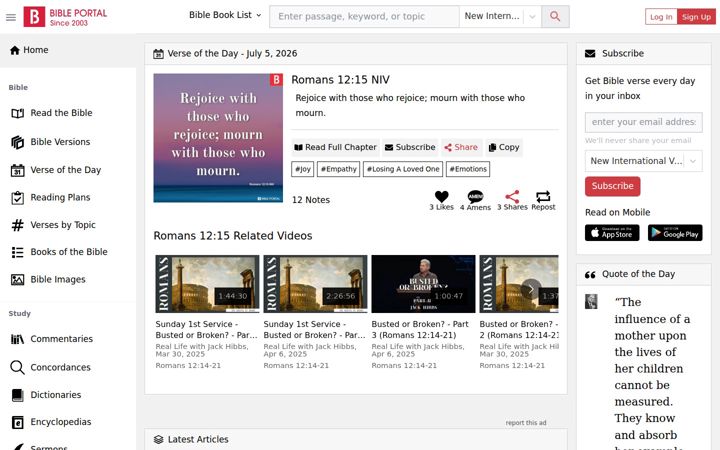The width and height of the screenshot is (720, 450).
Task: Click the search magnifier button
Action: [x=555, y=17]
